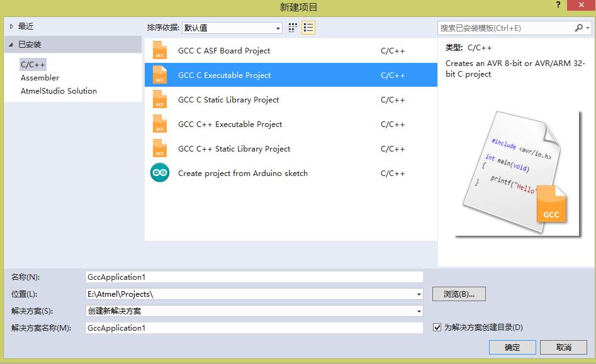Select GCC C++ Static Library Project template
Screen dimensions: 596x364
click(291, 148)
